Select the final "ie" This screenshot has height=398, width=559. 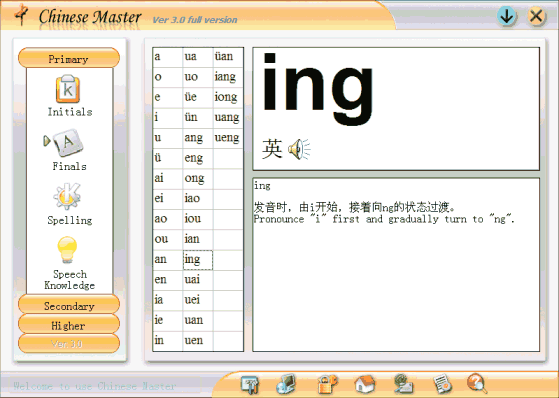(x=168, y=321)
